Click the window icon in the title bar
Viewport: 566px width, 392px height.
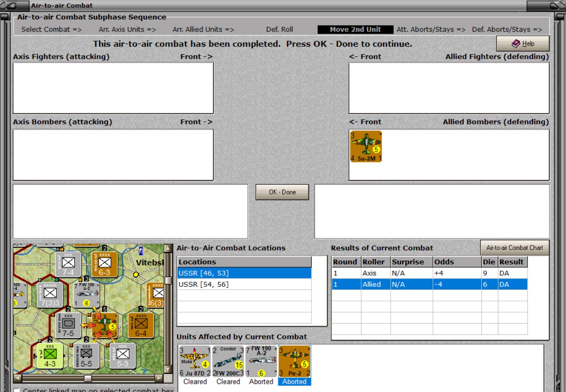coord(12,6)
